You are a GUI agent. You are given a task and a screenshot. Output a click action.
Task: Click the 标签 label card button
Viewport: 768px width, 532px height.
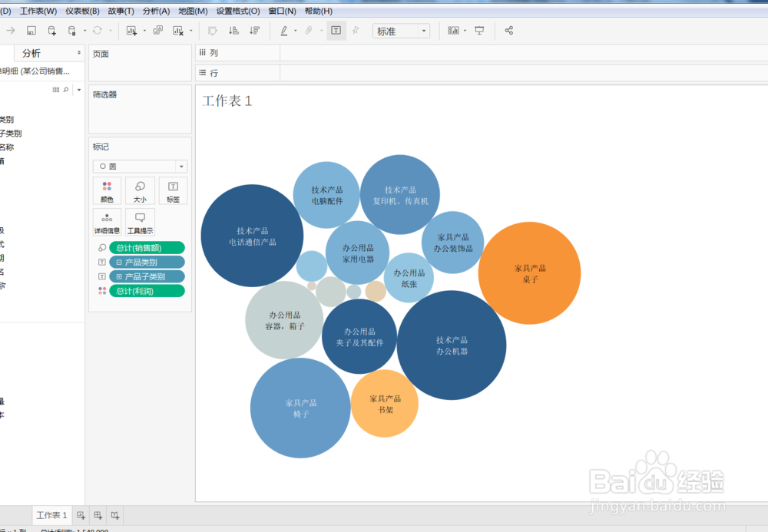coord(173,191)
